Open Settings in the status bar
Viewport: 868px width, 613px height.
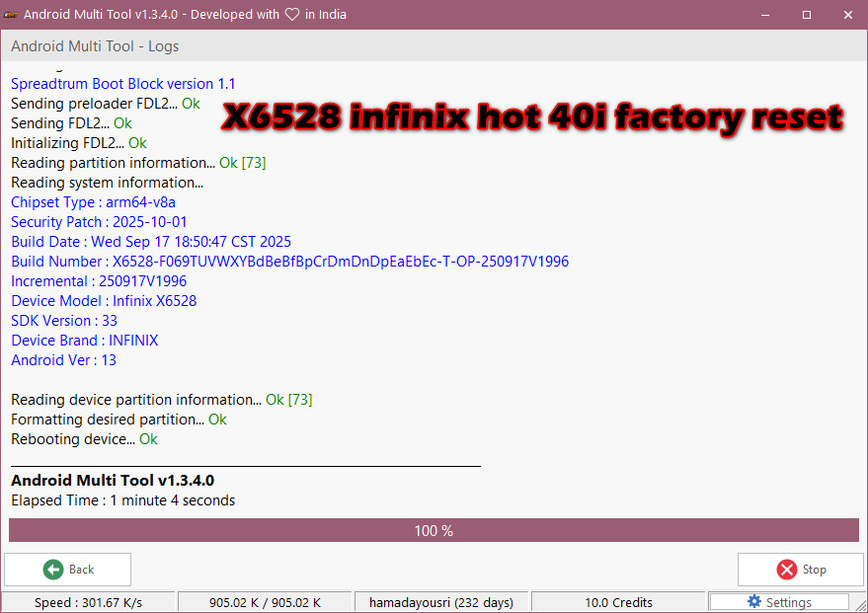[779, 602]
